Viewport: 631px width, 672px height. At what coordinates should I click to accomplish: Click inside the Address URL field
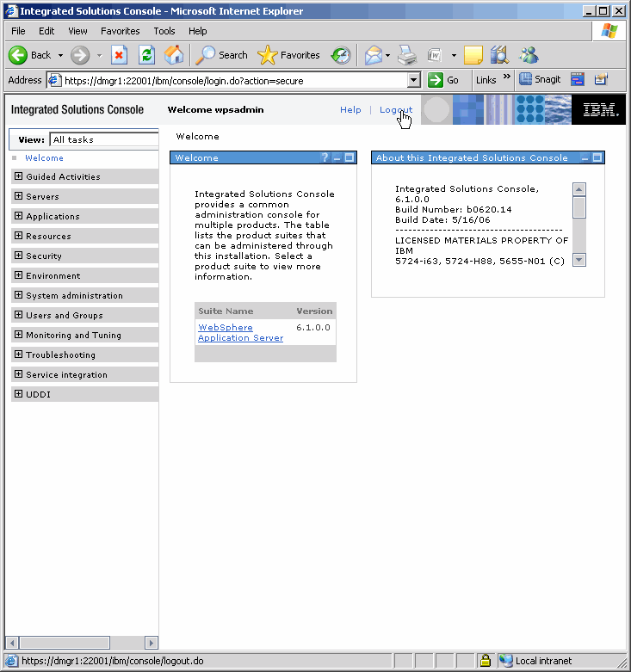[232, 80]
